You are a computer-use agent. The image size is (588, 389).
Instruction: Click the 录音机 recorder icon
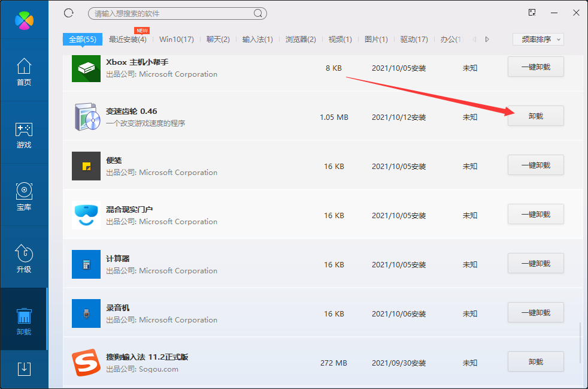tap(86, 313)
